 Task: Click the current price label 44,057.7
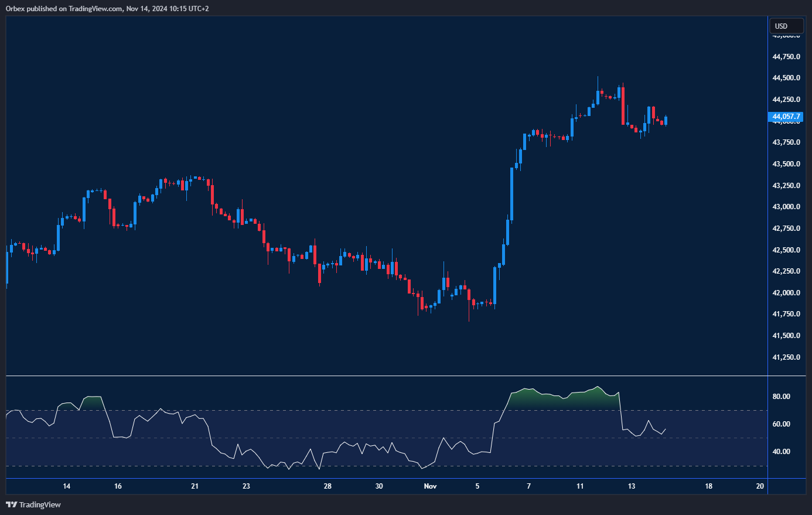pos(786,117)
